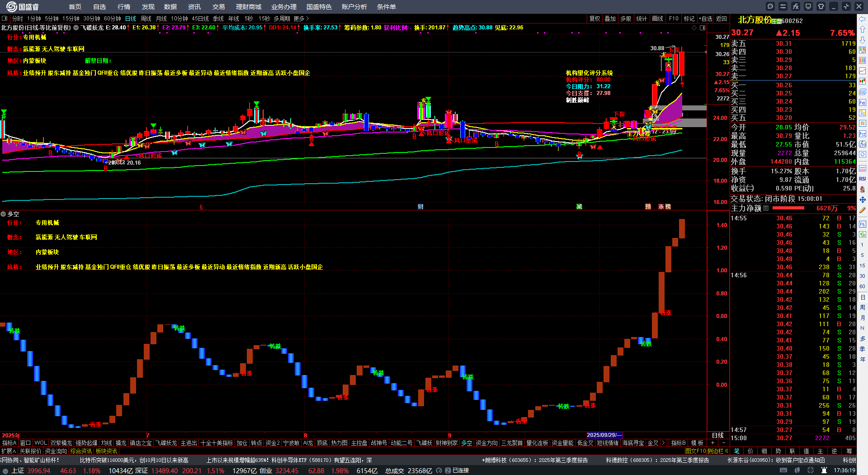
Task: Toggle 多股 multi-stock view
Action: 626,19
